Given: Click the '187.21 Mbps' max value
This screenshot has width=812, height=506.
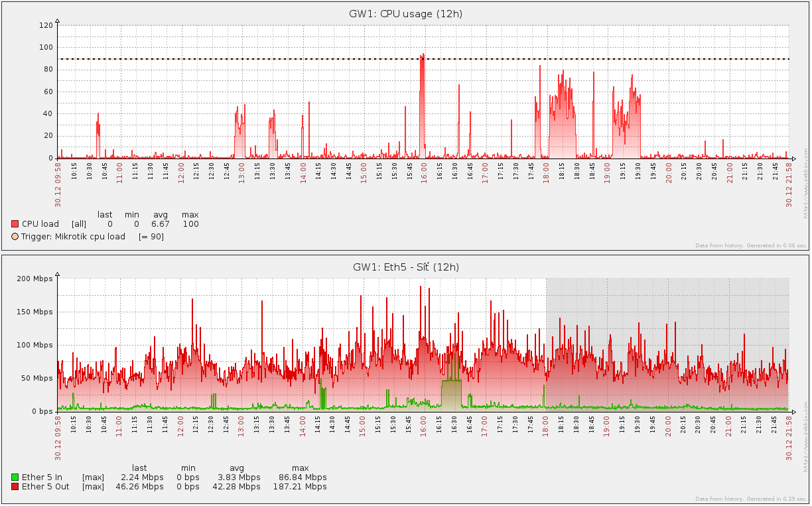Looking at the screenshot, I should (300, 487).
